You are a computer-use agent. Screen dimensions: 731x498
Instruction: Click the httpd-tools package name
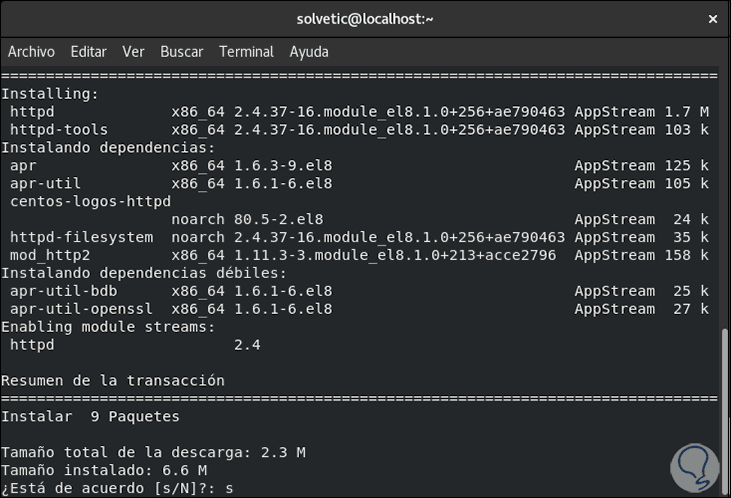click(59, 130)
